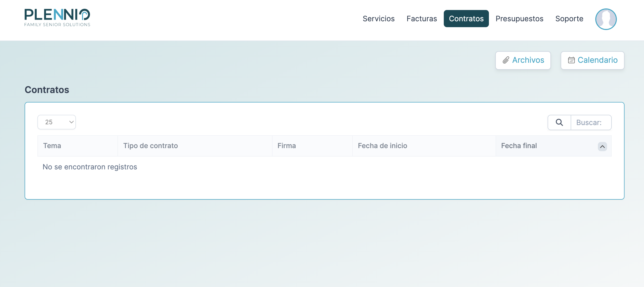Sort by Fecha de inicio column
Image resolution: width=644 pixels, height=287 pixels.
[424, 146]
